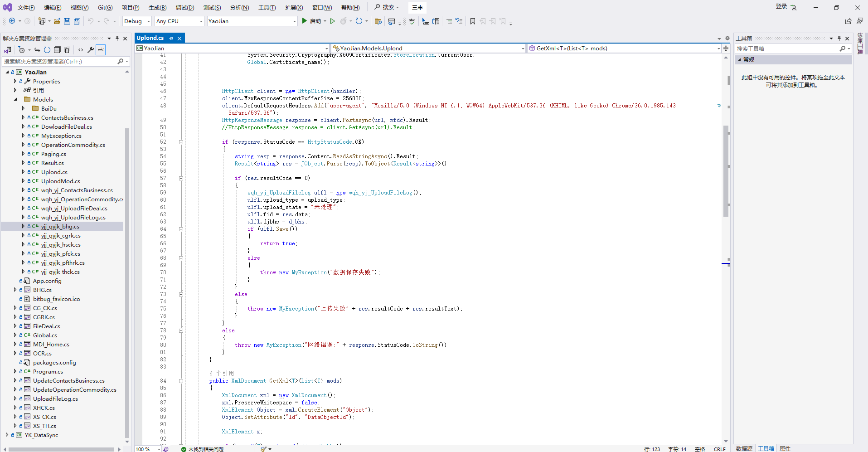The image size is (868, 452).
Task: Click the restart circular arrow in main toolbar
Action: 359,21
